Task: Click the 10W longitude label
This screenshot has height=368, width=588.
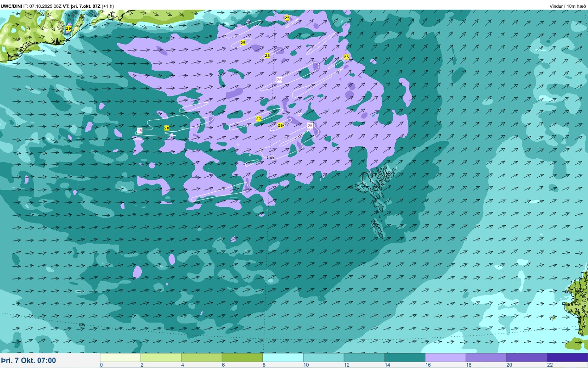Action: pos(271,158)
